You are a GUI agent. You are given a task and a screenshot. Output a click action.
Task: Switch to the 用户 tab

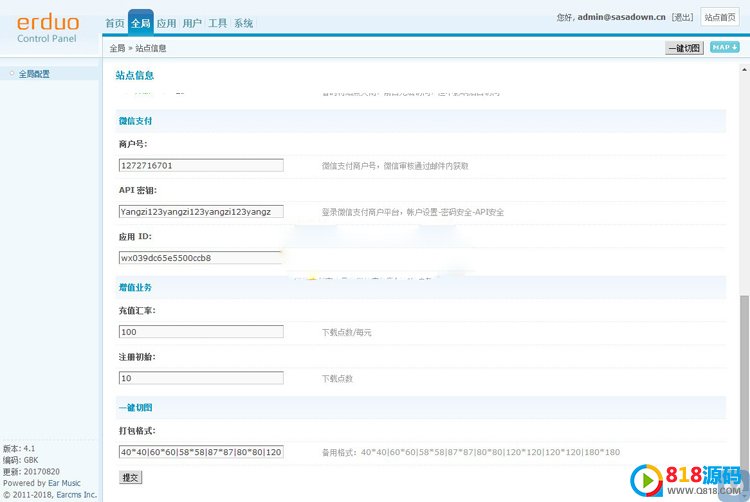(192, 23)
